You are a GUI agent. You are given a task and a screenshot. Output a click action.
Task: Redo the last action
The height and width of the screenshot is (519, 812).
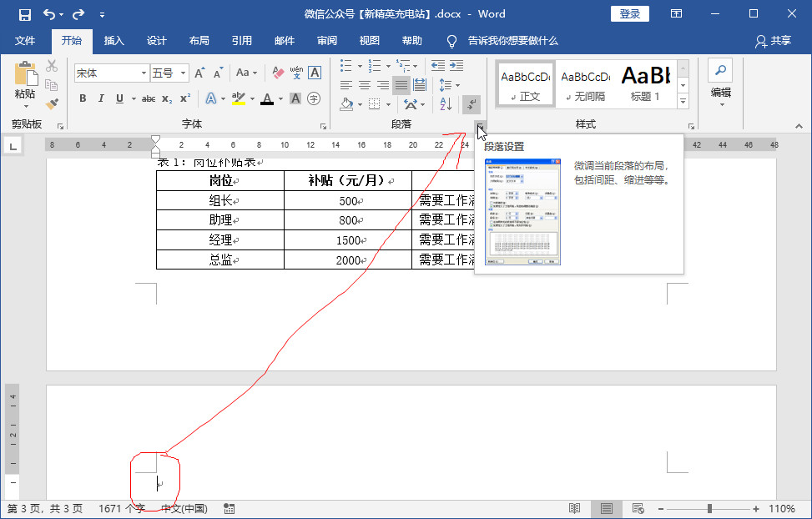point(78,14)
